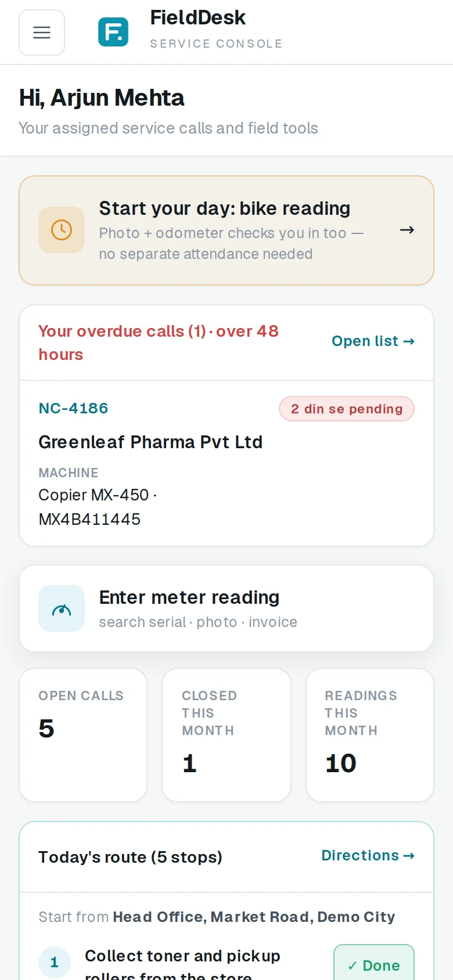Open Directions for today's route
The width and height of the screenshot is (453, 980).
point(368,855)
